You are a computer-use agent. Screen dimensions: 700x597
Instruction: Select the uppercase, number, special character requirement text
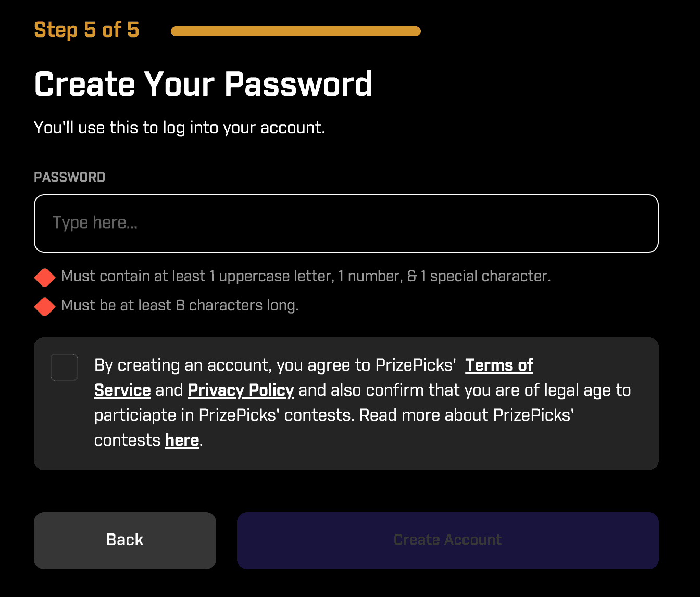tap(306, 276)
